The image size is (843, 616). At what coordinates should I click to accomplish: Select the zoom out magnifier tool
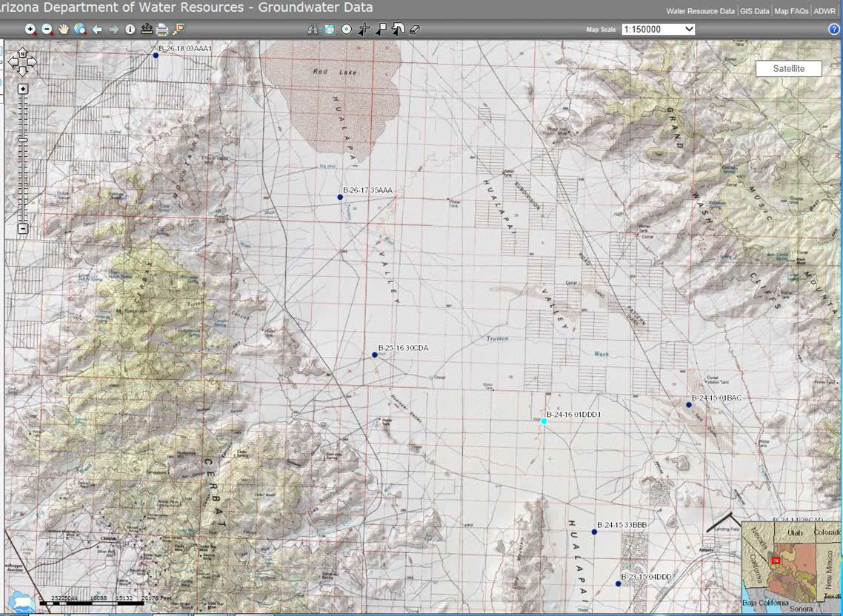pos(47,30)
